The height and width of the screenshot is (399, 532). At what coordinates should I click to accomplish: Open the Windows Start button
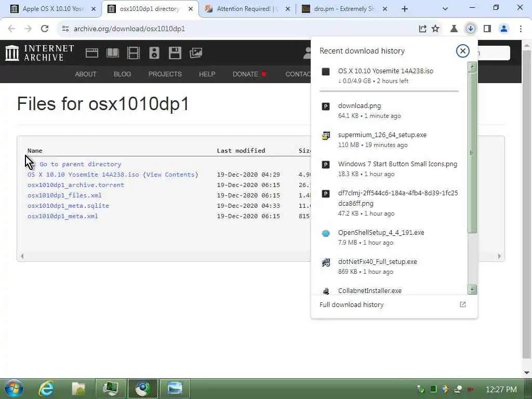click(14, 389)
